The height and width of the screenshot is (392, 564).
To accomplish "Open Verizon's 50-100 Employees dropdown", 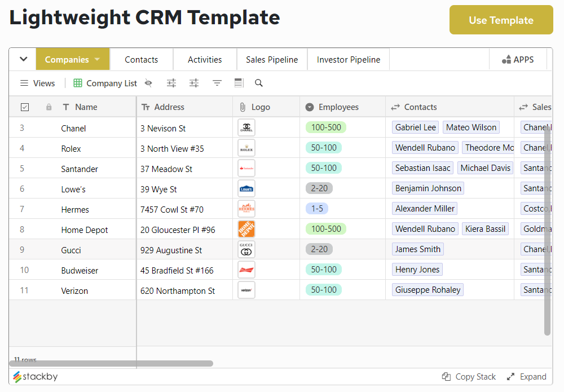I will [324, 290].
